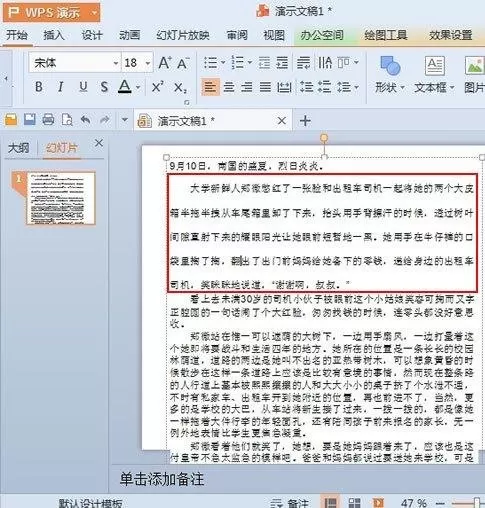Click the text direction icon
The width and height of the screenshot is (485, 508).
(303, 63)
